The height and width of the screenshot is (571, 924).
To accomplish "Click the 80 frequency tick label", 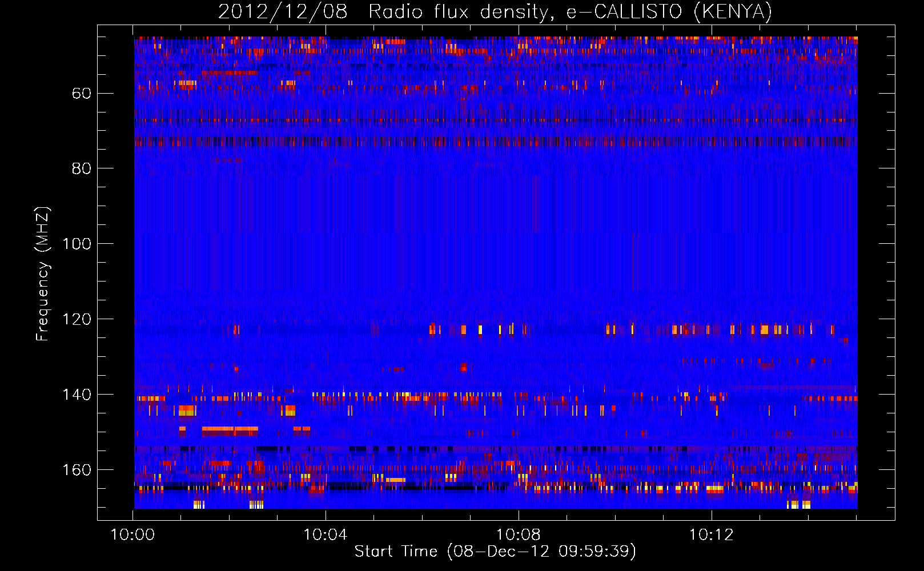I will (x=82, y=168).
